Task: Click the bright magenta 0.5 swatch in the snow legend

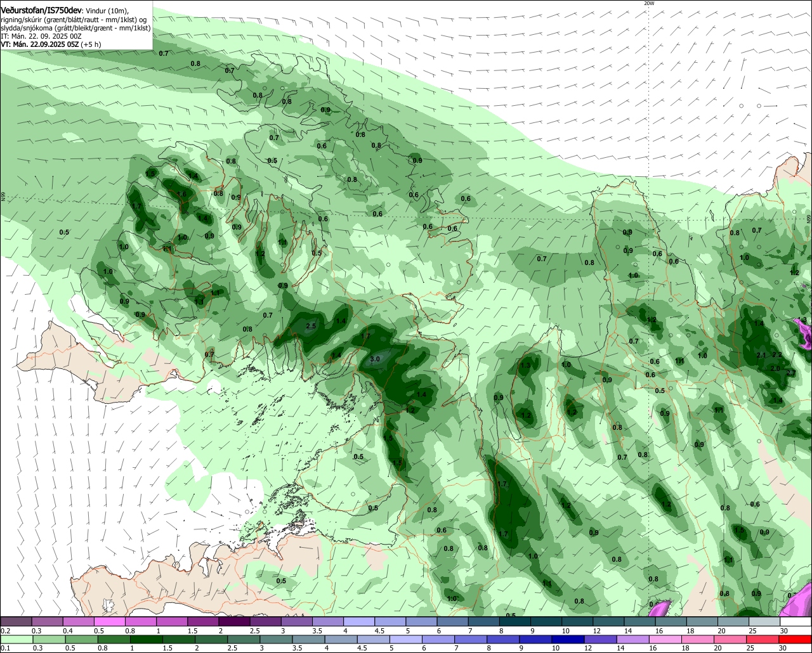Action: 110,621
